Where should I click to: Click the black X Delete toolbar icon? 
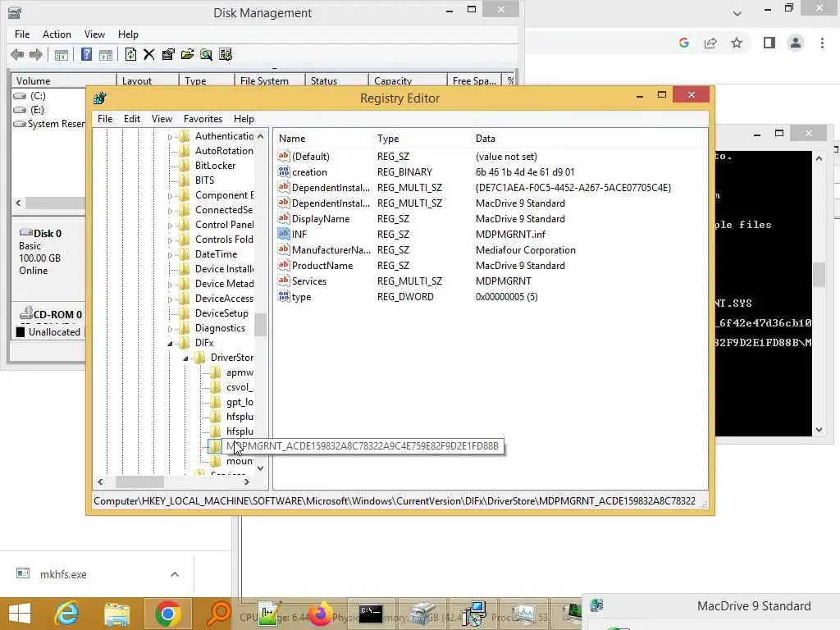[149, 54]
